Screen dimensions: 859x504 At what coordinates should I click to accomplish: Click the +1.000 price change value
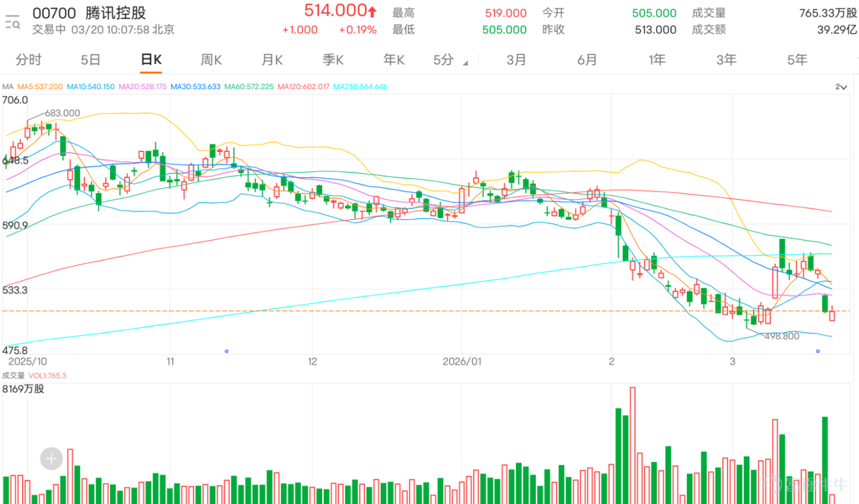300,30
